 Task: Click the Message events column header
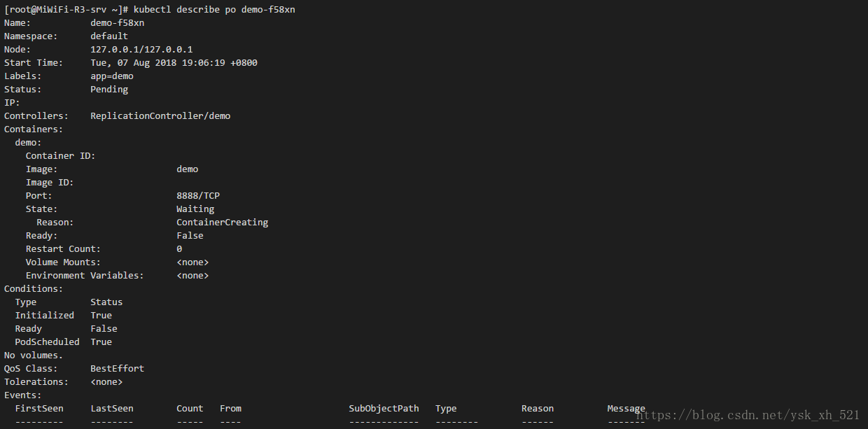click(x=626, y=408)
